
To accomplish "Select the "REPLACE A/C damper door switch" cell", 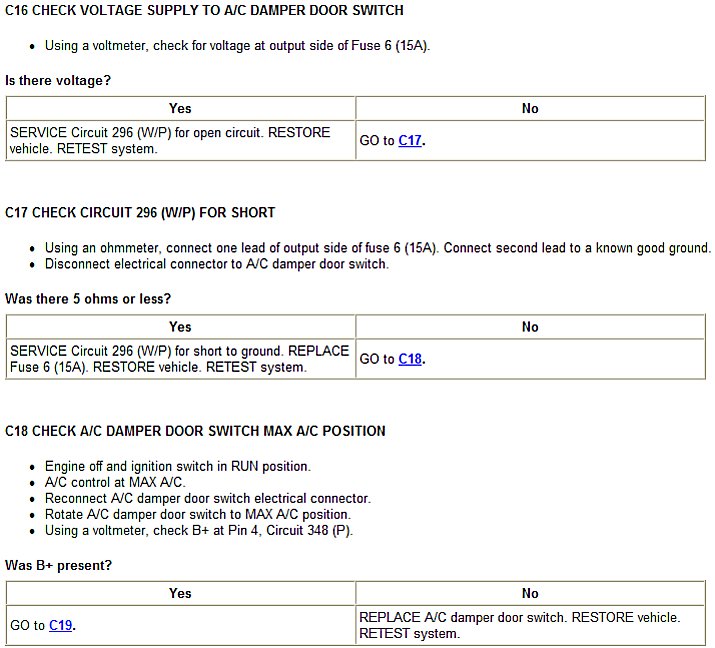I will tap(519, 626).
